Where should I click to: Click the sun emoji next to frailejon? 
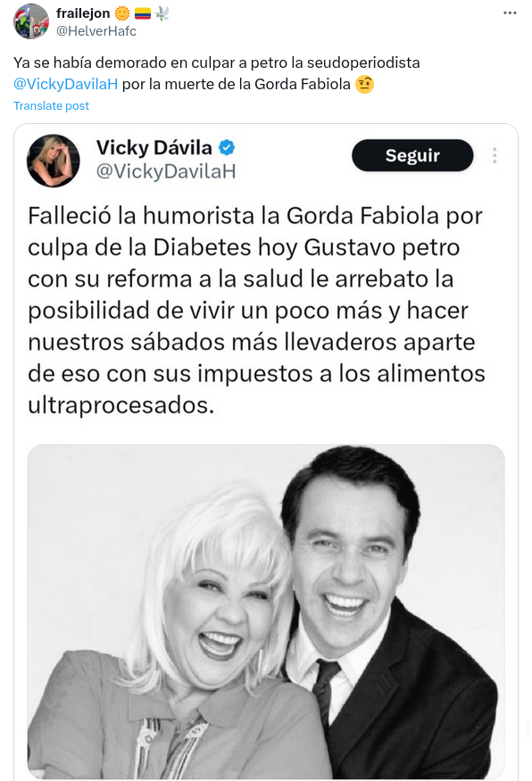coord(122,13)
